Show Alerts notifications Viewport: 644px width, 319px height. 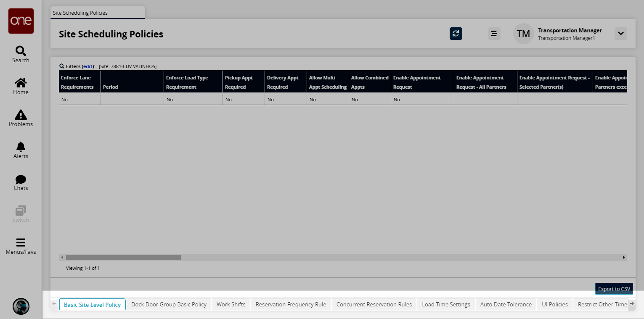(21, 150)
